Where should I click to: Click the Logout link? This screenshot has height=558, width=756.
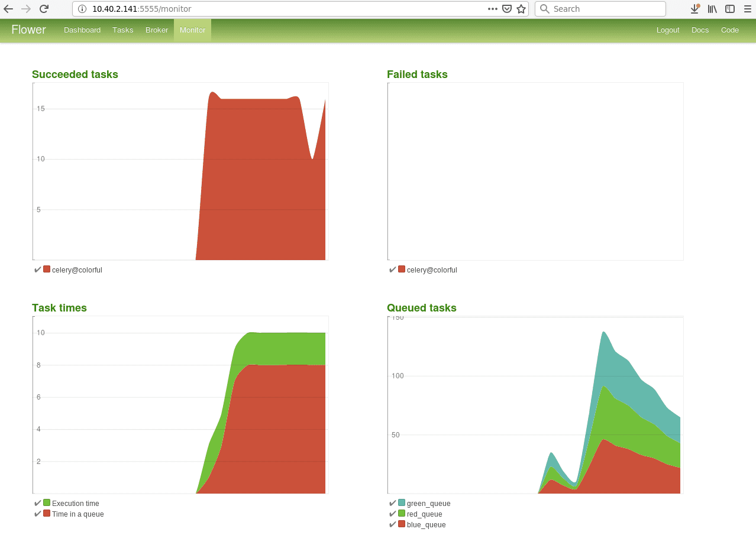coord(668,30)
